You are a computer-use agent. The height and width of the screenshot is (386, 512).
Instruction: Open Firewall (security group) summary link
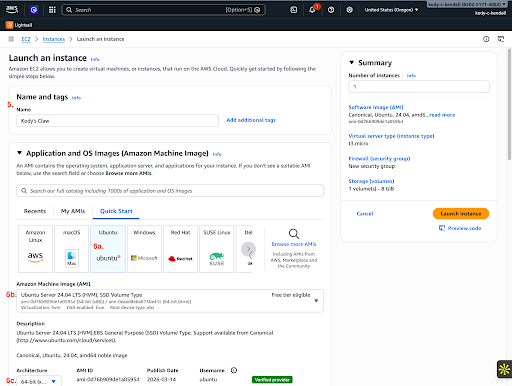379,159
